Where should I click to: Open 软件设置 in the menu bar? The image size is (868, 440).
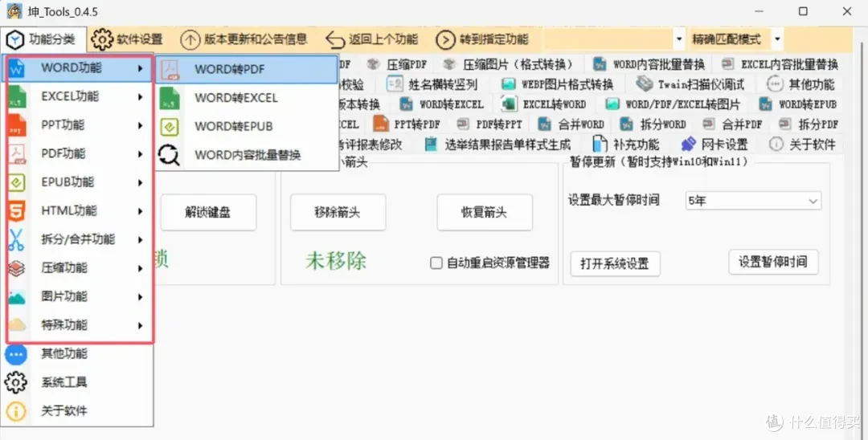127,39
